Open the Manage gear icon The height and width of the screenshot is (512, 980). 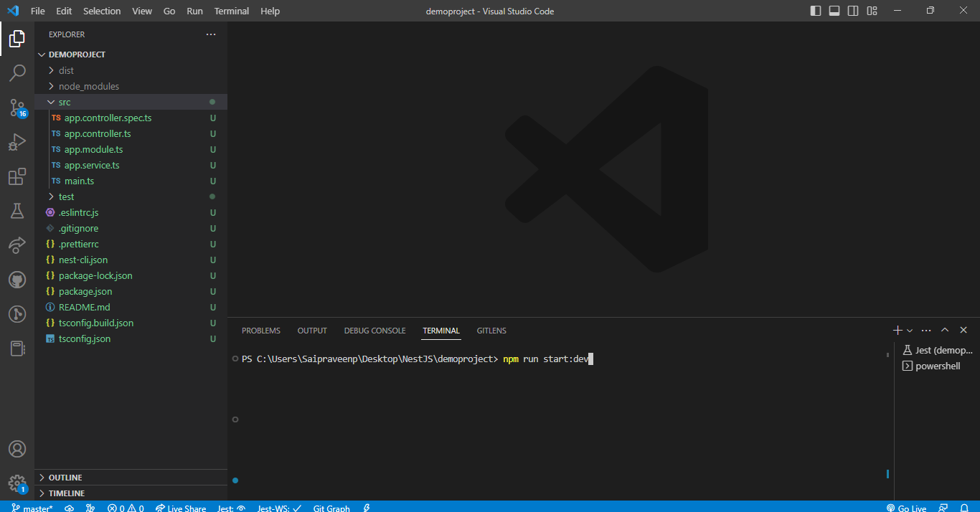(17, 483)
